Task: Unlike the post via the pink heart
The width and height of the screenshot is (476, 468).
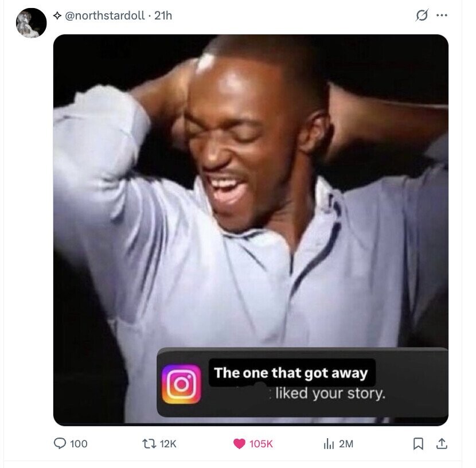Action: click(240, 443)
